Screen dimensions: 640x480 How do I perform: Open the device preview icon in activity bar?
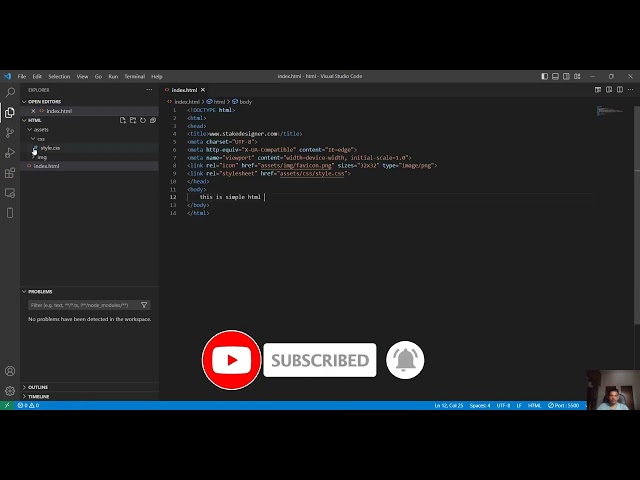(x=10, y=213)
